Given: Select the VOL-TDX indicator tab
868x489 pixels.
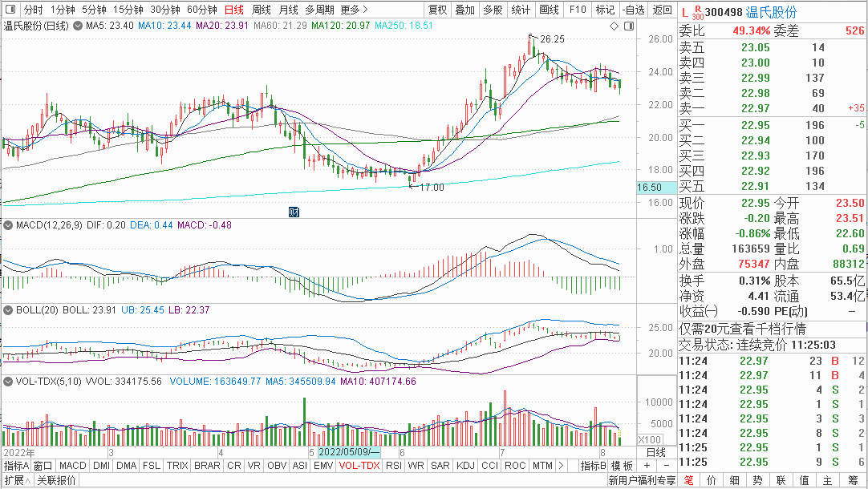Looking at the screenshot, I should (x=359, y=466).
